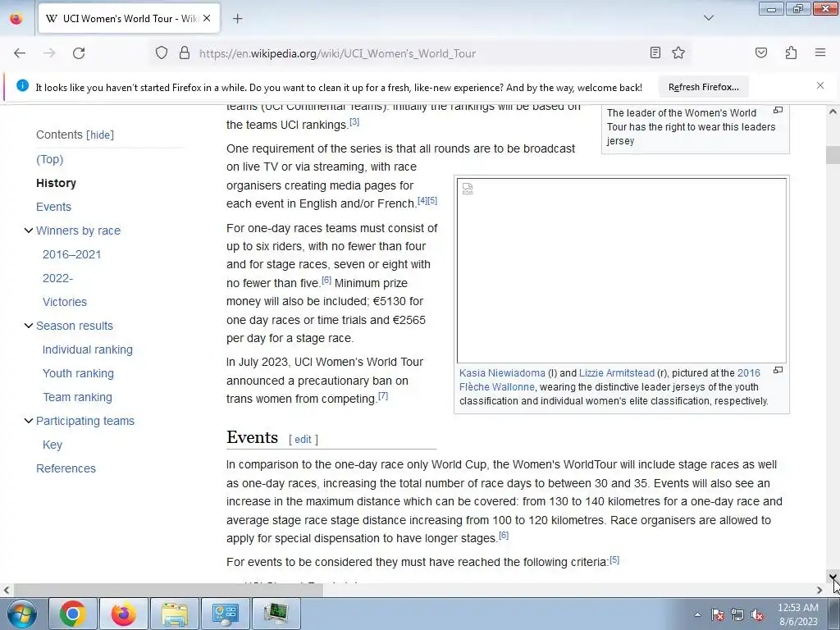The width and height of the screenshot is (840, 630).
Task: Click vertical scrollbar down arrow
Action: click(x=833, y=577)
